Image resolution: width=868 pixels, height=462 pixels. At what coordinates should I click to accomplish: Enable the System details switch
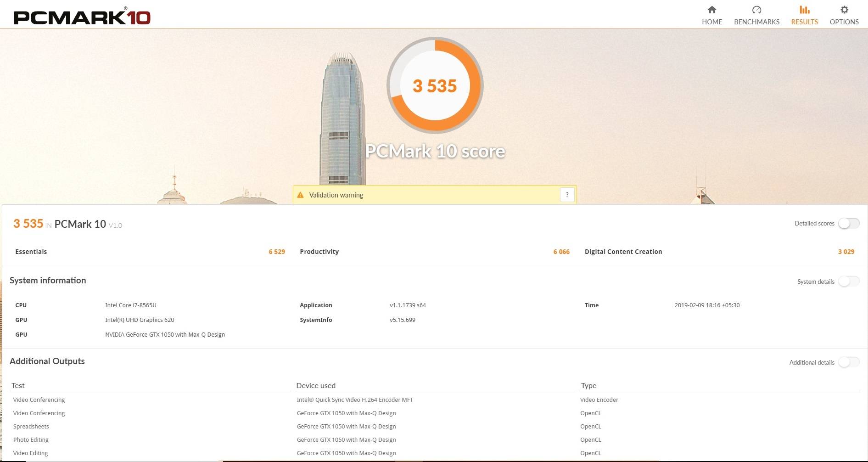849,282
